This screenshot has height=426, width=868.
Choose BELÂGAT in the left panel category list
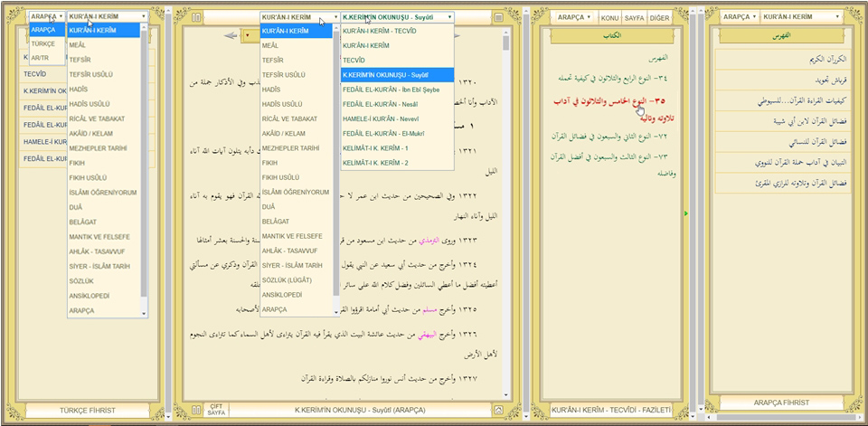point(103,222)
